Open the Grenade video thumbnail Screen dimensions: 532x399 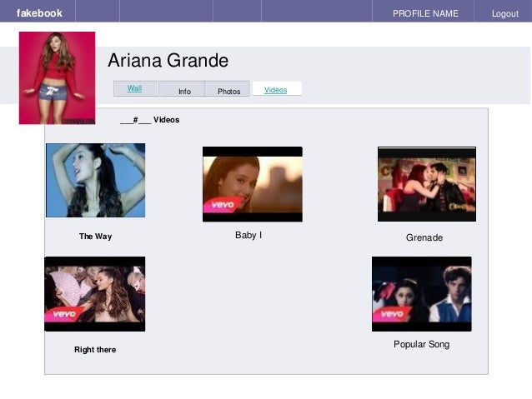[427, 184]
